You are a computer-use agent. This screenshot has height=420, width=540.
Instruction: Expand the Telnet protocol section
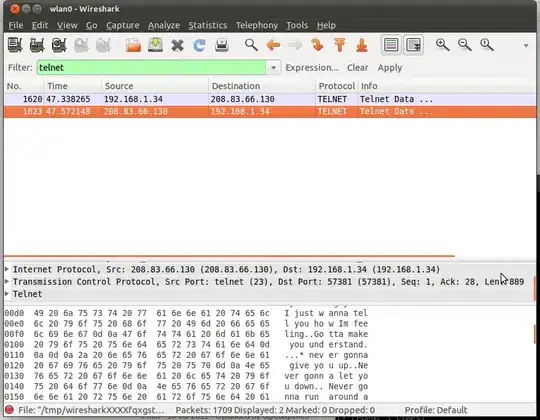click(x=7, y=294)
